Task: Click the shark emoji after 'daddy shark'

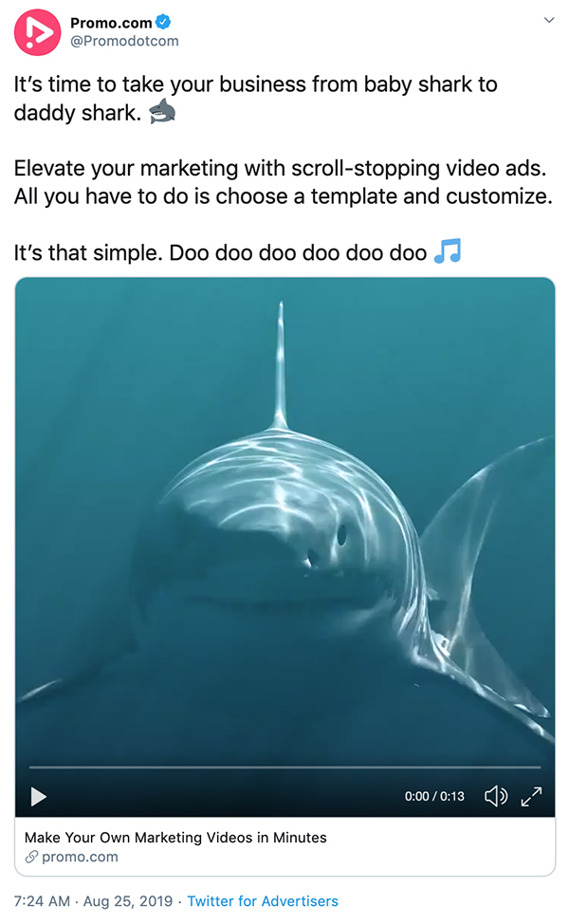Action: (x=162, y=111)
